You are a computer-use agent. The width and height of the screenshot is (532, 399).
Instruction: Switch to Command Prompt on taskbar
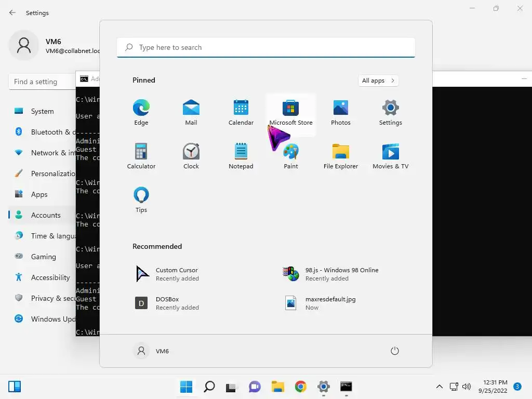point(346,387)
